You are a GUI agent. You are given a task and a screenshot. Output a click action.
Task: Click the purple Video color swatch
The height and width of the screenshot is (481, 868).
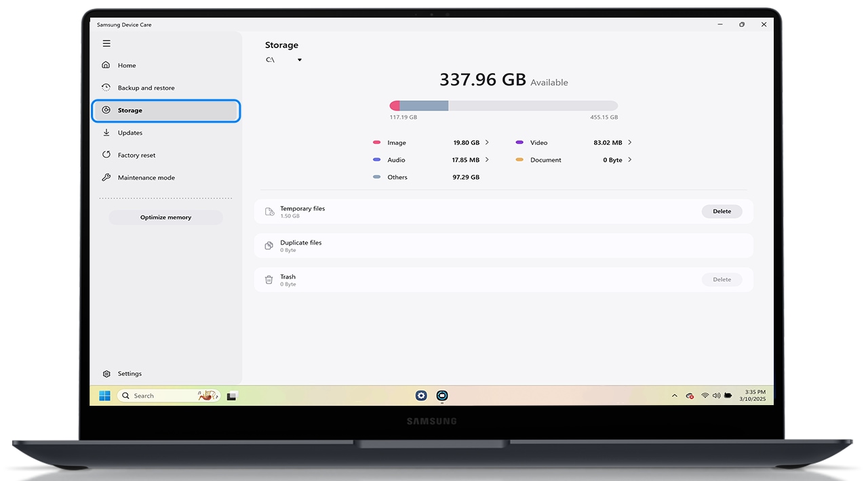coord(519,142)
